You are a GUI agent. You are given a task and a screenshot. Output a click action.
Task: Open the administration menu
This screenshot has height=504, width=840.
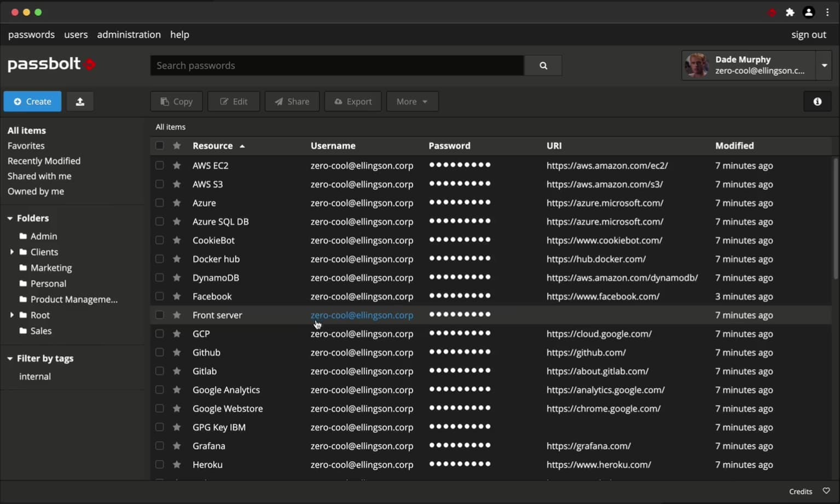pyautogui.click(x=129, y=34)
